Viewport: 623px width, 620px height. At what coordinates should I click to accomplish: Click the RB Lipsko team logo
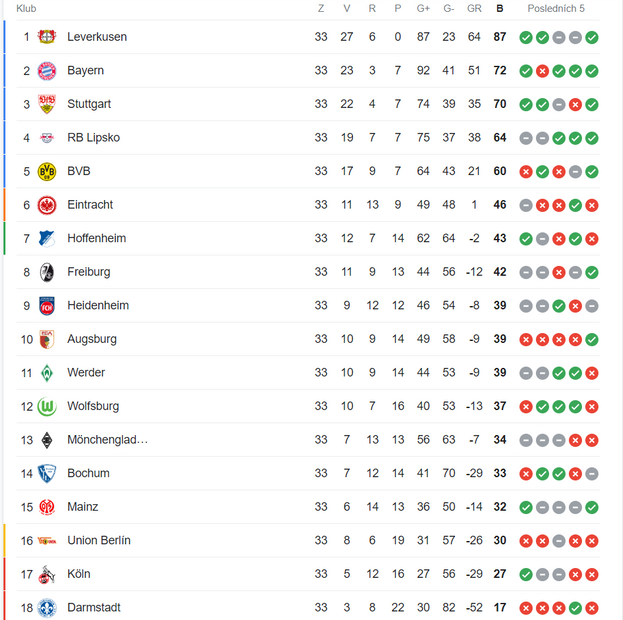46,138
